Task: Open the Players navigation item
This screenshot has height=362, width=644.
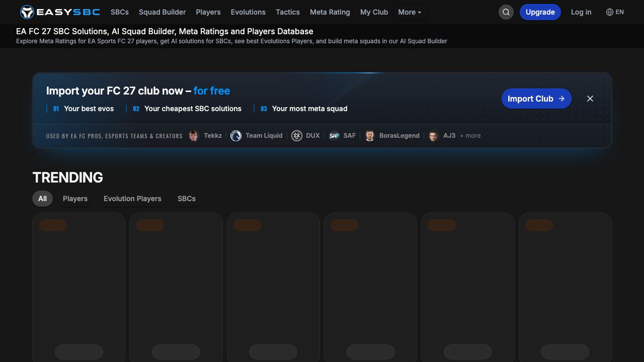Action: click(208, 12)
